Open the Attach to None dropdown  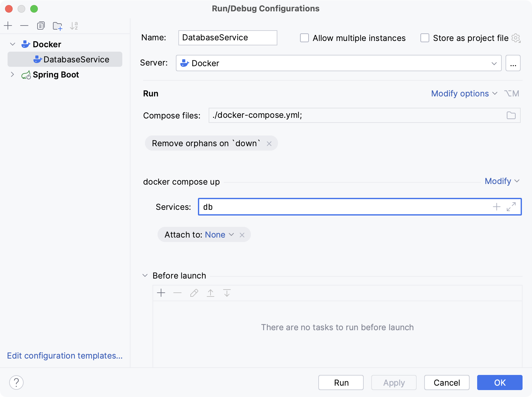click(x=232, y=234)
